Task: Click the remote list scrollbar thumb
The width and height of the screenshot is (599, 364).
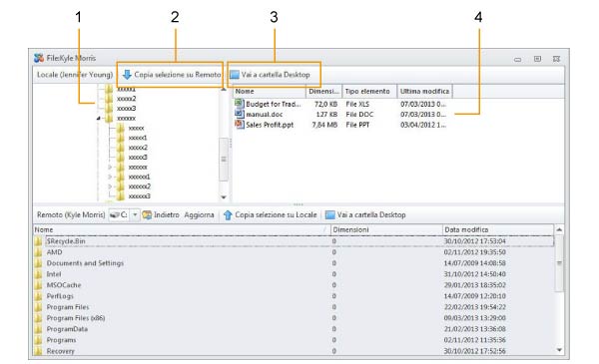Action: [x=559, y=263]
